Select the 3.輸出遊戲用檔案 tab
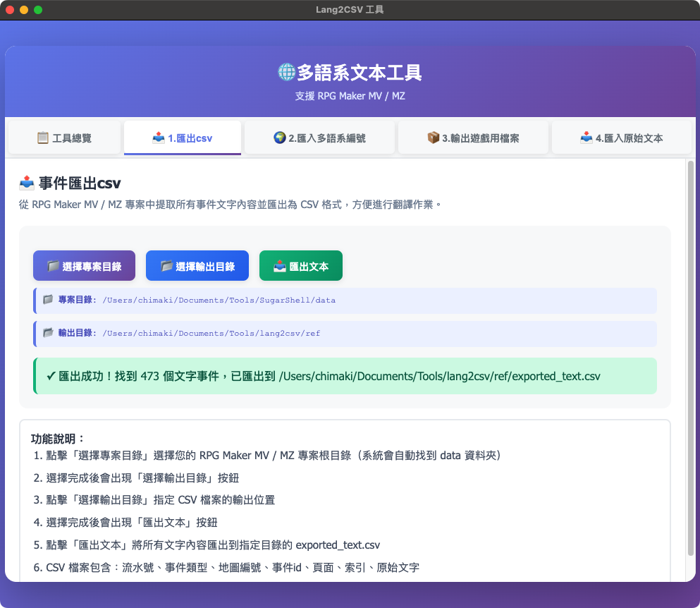Viewport: 700px width, 608px height. [473, 138]
